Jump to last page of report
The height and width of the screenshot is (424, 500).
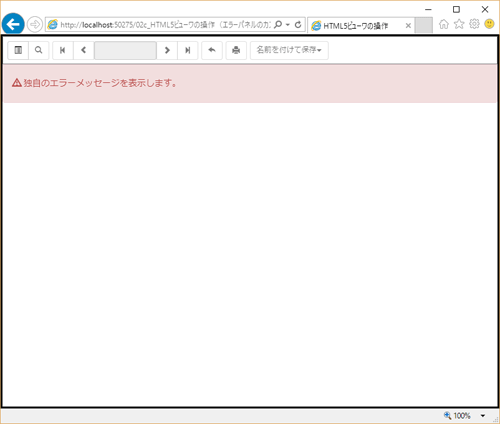188,50
